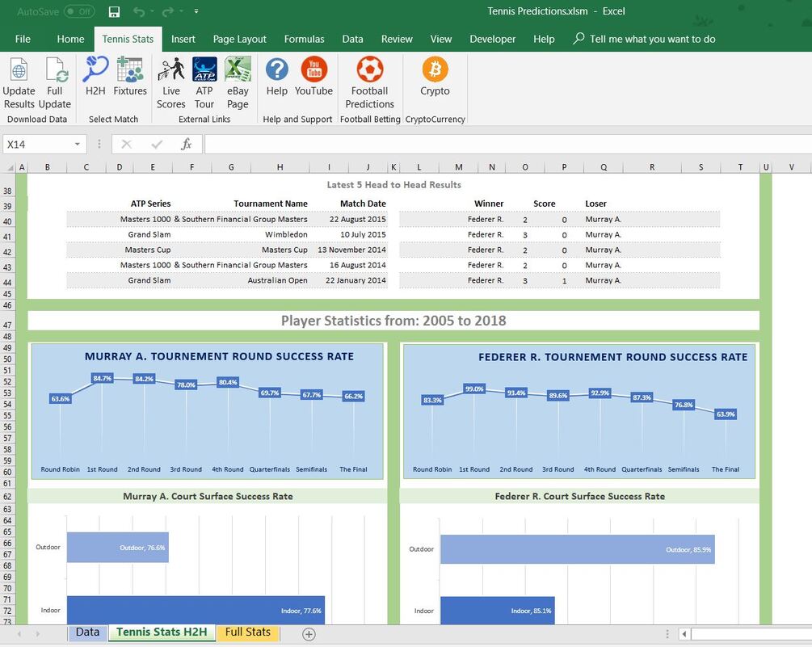Open the eBay Page Excel icon
The height and width of the screenshot is (647, 812).
(238, 69)
